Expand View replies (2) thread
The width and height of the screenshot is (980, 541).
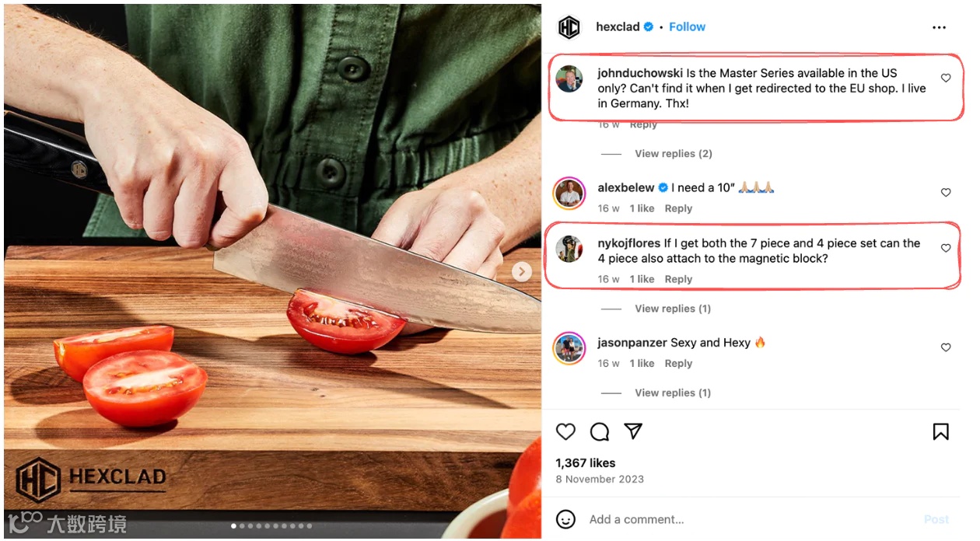click(673, 154)
